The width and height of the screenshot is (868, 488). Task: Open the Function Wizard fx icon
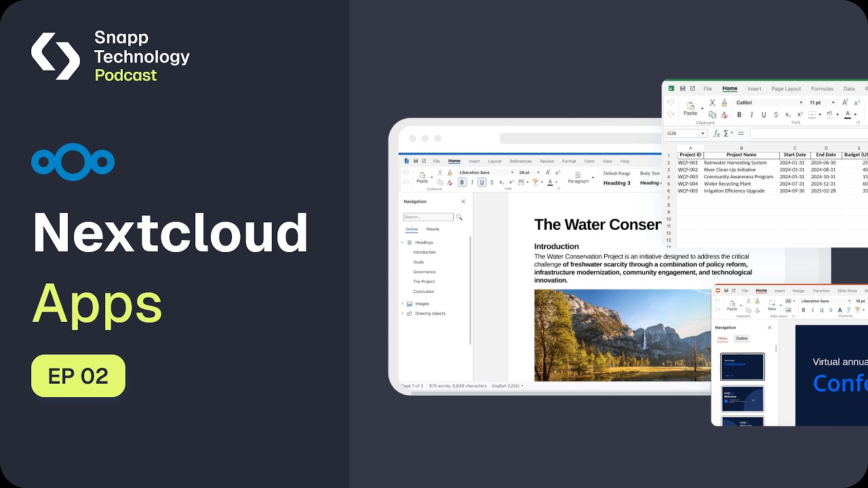pyautogui.click(x=717, y=134)
